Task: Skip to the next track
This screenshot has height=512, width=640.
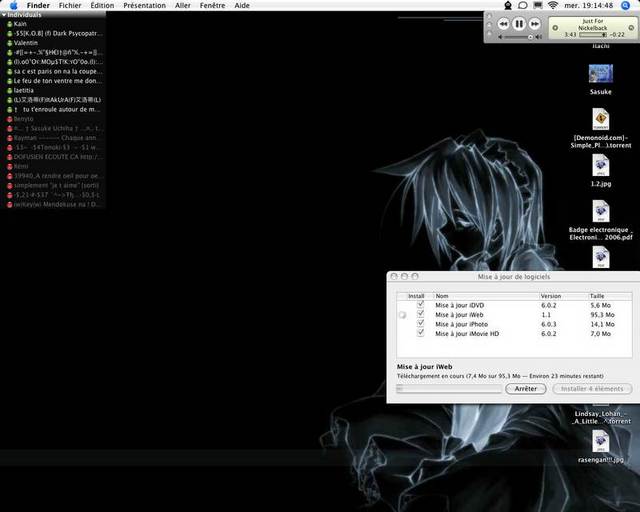Action: [535, 23]
